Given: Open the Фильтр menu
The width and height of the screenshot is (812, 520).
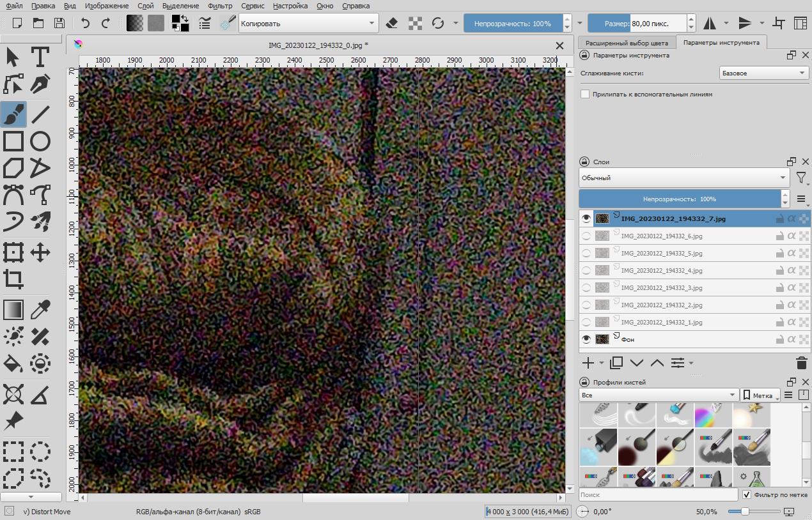Looking at the screenshot, I should tap(220, 6).
